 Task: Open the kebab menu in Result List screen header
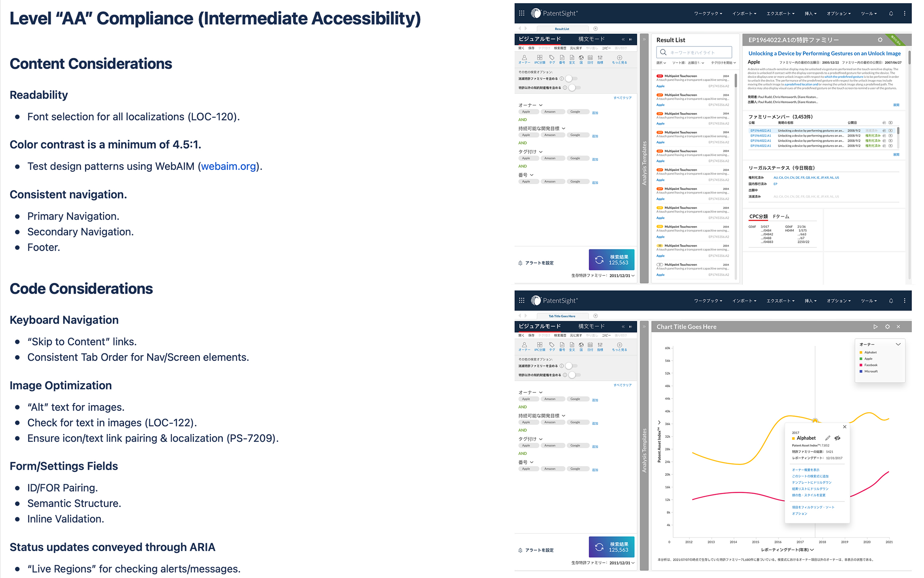click(x=905, y=13)
